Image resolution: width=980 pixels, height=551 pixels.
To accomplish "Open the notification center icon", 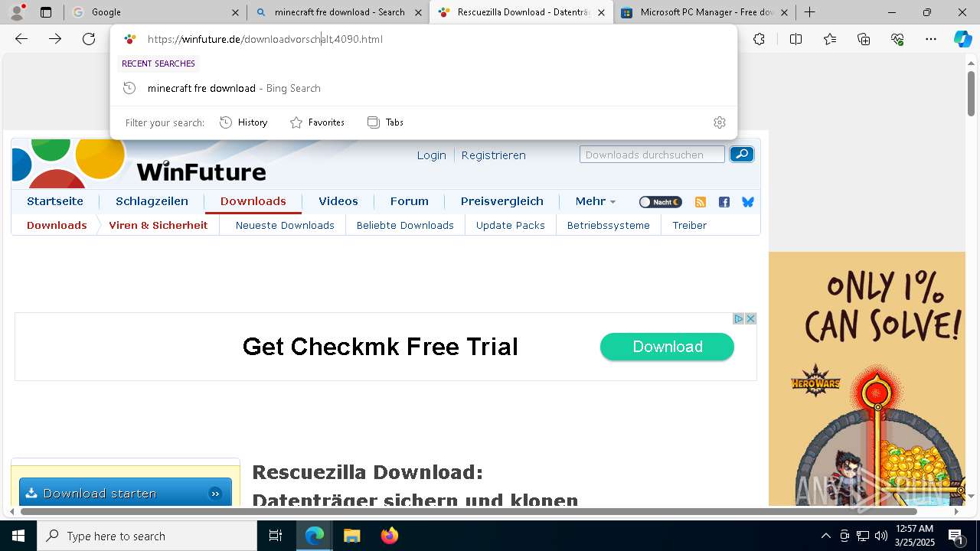I will click(x=955, y=536).
